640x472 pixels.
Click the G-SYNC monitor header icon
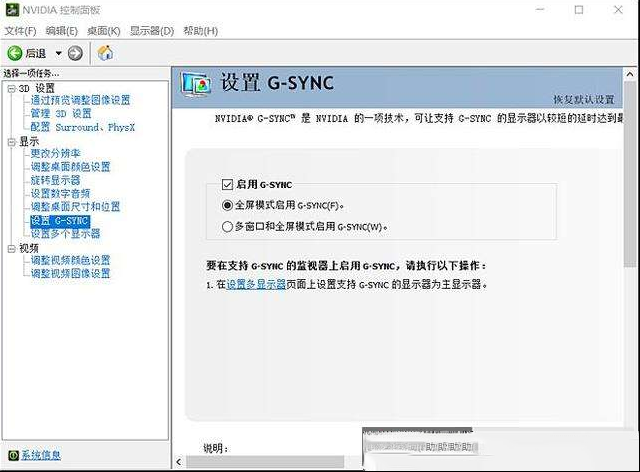coord(196,85)
